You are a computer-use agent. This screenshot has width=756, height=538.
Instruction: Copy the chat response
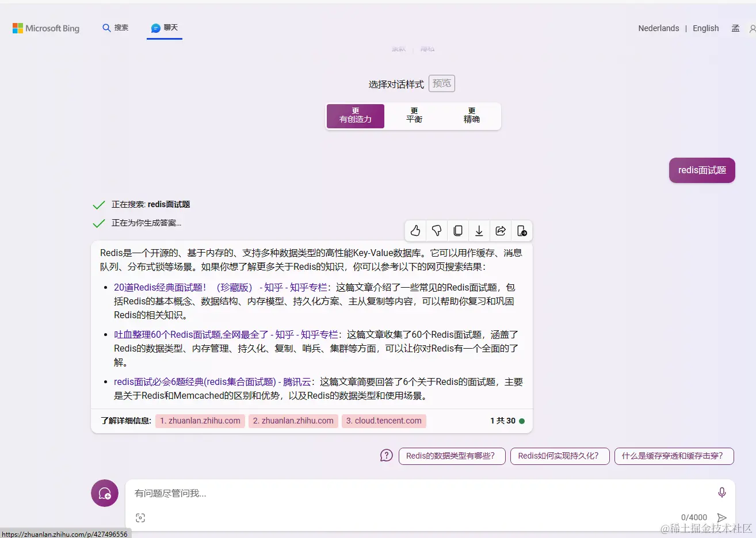pos(458,230)
